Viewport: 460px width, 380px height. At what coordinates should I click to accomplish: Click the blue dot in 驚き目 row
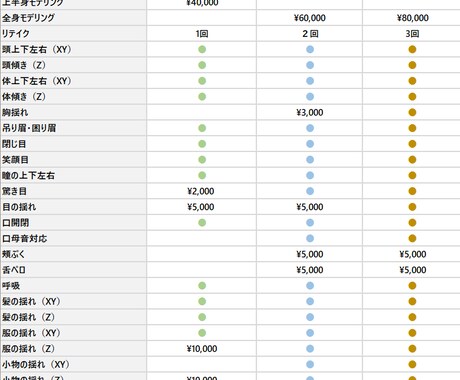[x=310, y=191]
